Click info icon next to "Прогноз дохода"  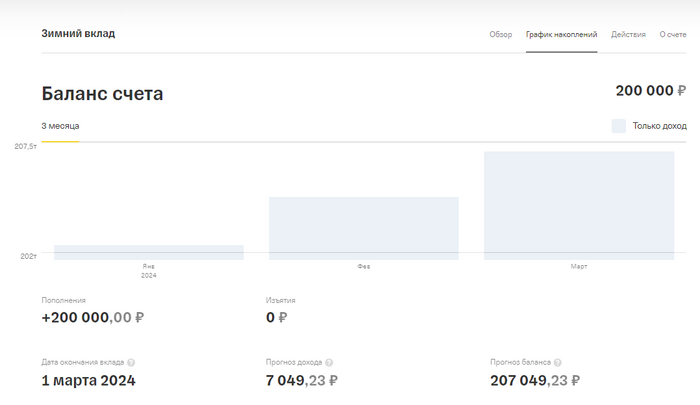point(329,362)
